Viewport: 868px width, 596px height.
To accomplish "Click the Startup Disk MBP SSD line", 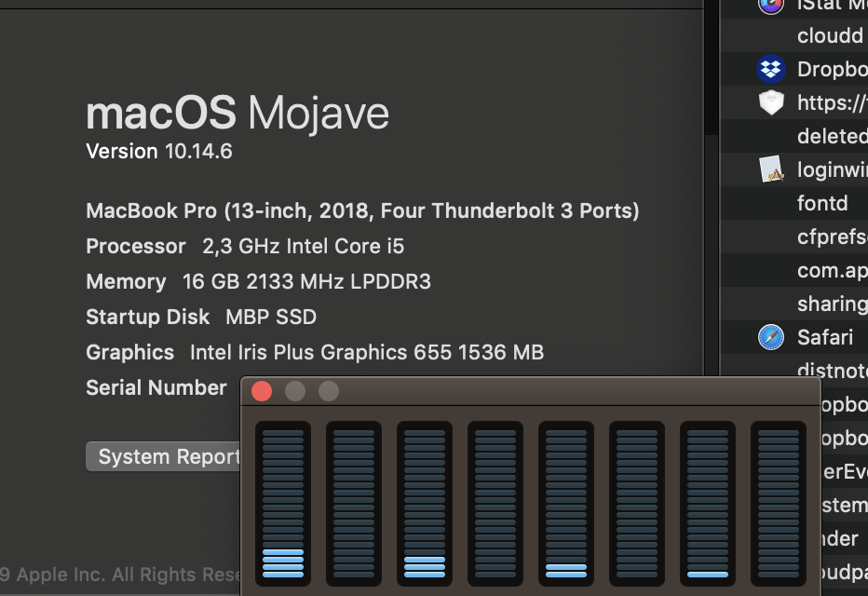I will click(201, 318).
